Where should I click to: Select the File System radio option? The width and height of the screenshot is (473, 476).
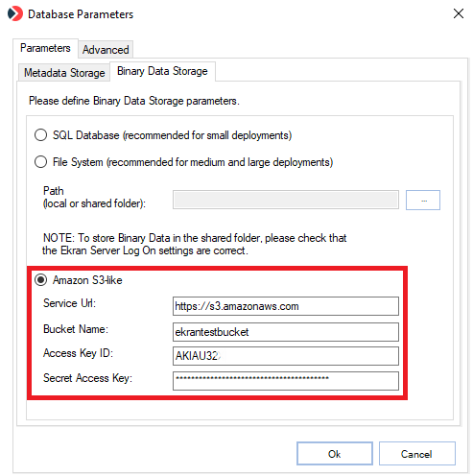pyautogui.click(x=40, y=162)
